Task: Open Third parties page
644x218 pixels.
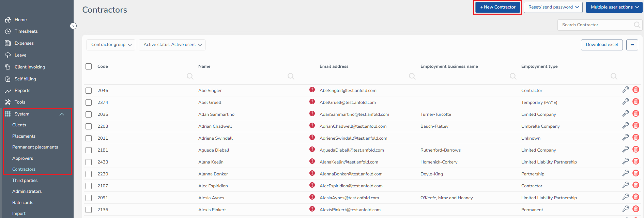Action: pos(25,181)
